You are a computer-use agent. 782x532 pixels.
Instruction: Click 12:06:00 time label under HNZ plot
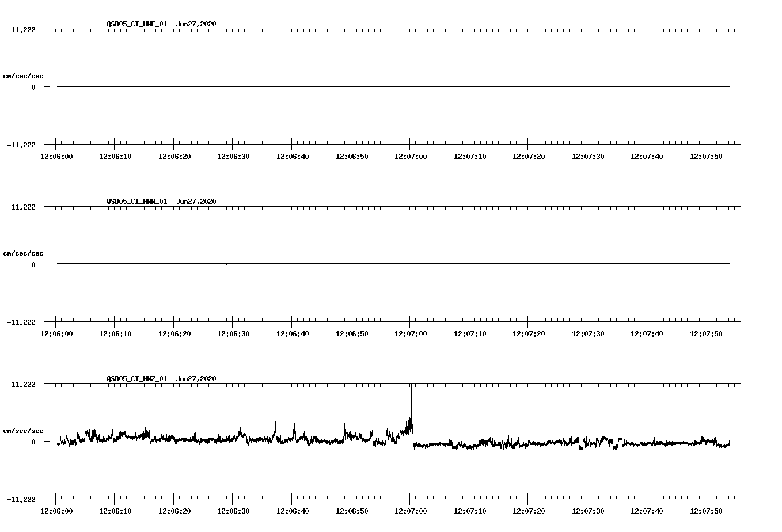click(55, 511)
